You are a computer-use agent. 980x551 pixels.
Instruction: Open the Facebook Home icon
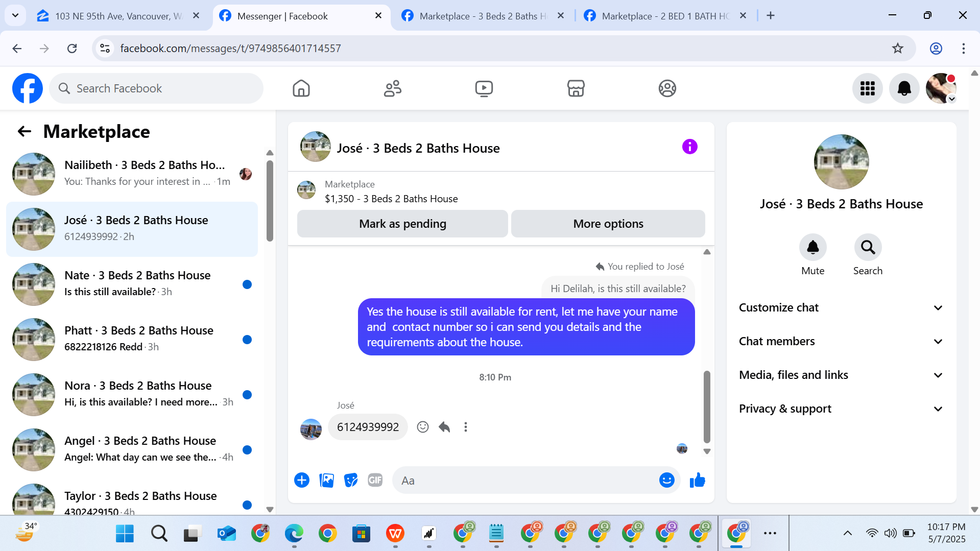pos(301,88)
